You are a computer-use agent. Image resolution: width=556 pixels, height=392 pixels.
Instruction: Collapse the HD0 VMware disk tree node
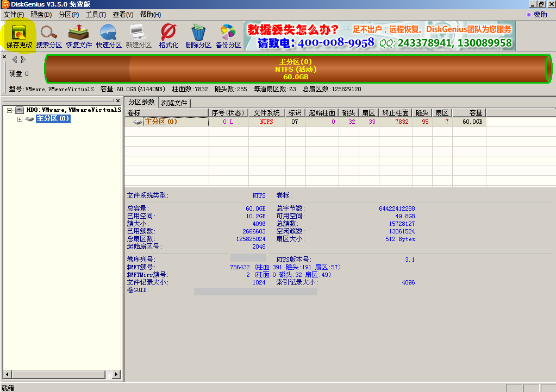[x=10, y=110]
